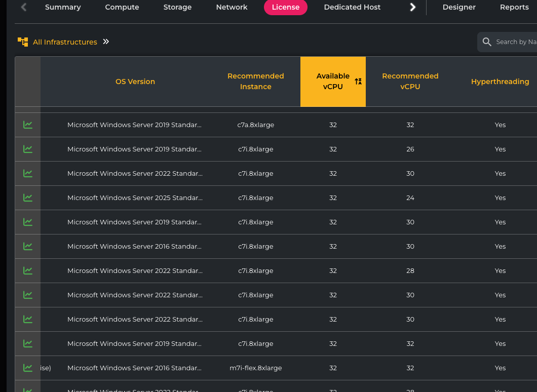537x392 pixels.
Task: Click the infrastructure tree icon beside All Infrastructures
Action: (x=23, y=42)
